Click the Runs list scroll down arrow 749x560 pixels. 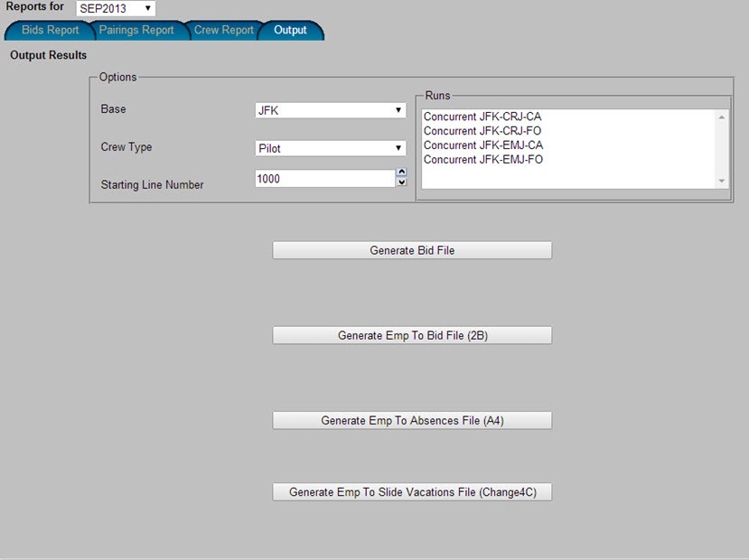coord(722,181)
